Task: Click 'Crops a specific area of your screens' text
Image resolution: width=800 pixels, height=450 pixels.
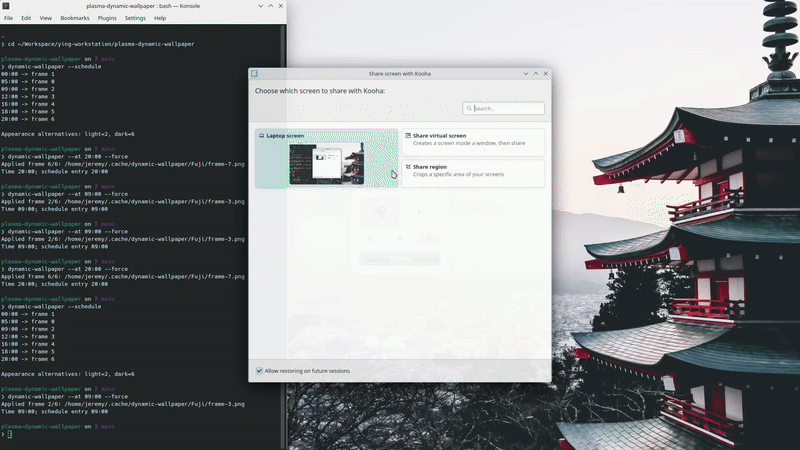Action: coord(458,174)
